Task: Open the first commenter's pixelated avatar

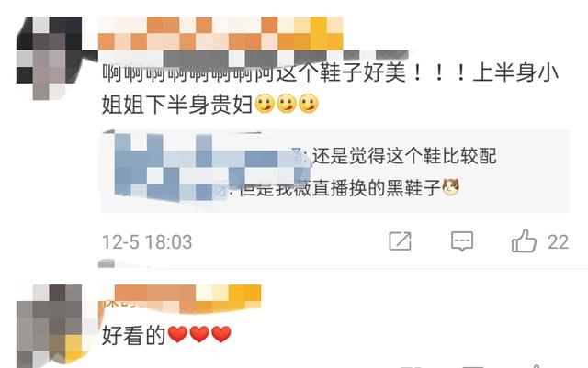Action: [x=49, y=59]
